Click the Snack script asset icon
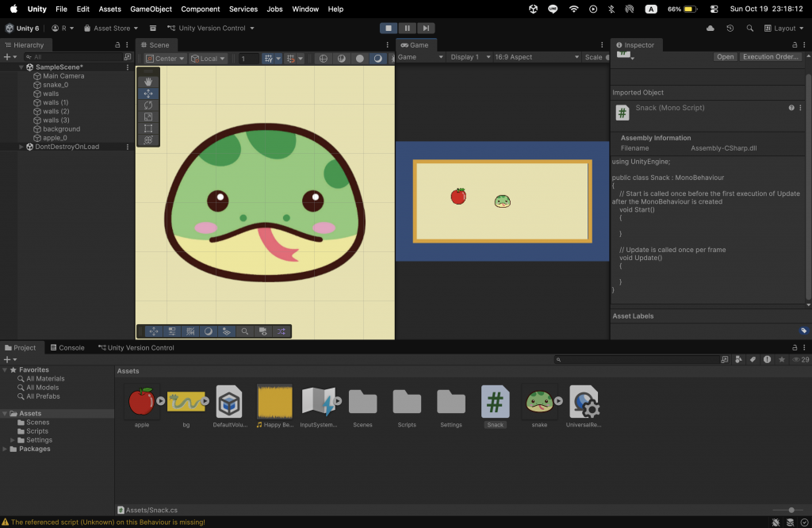812x528 pixels. (x=495, y=402)
